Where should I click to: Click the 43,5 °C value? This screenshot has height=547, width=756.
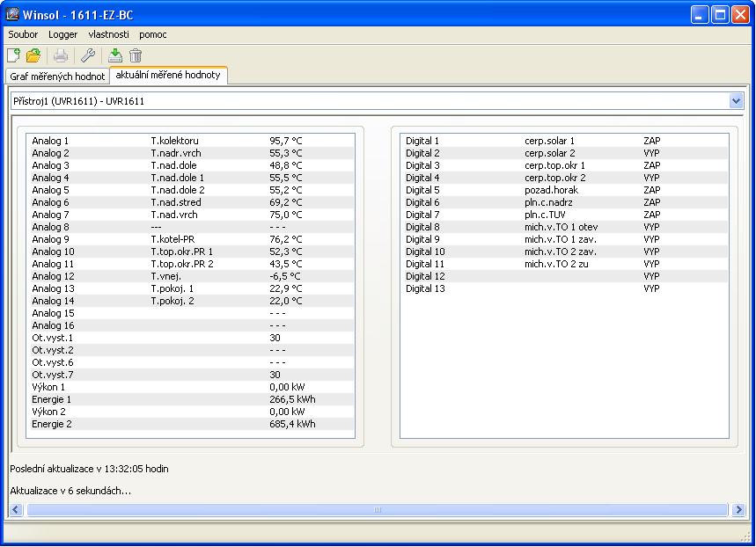click(285, 264)
